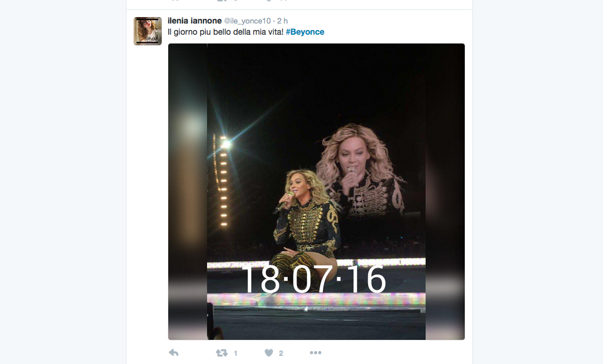This screenshot has width=603, height=364.
Task: Click the large screen projection in the photo
Action: pos(359,173)
